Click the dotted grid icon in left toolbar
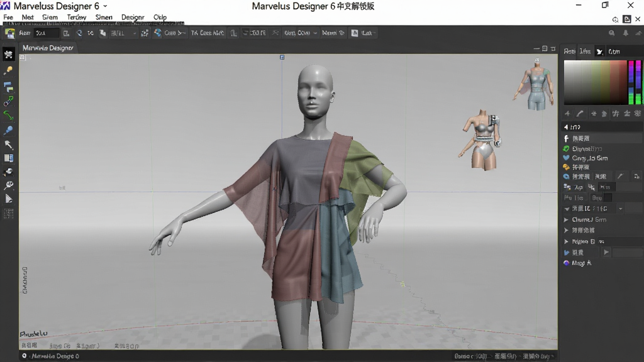Viewport: 644px width, 362px height. [x=8, y=214]
